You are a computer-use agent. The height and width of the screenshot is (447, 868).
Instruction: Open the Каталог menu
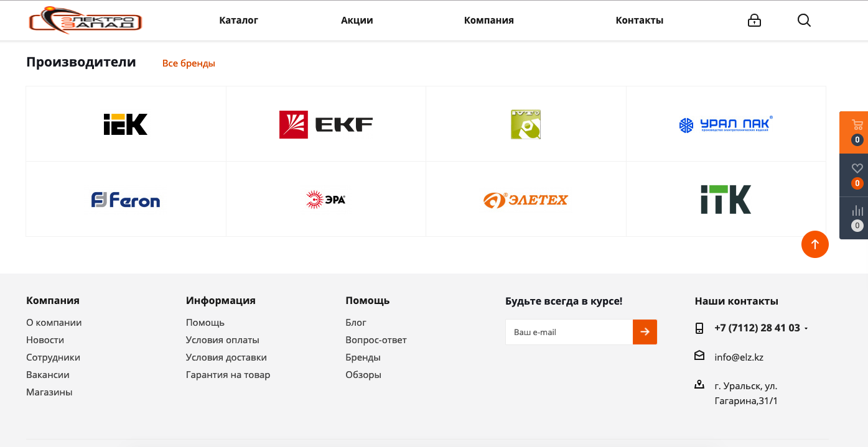239,21
